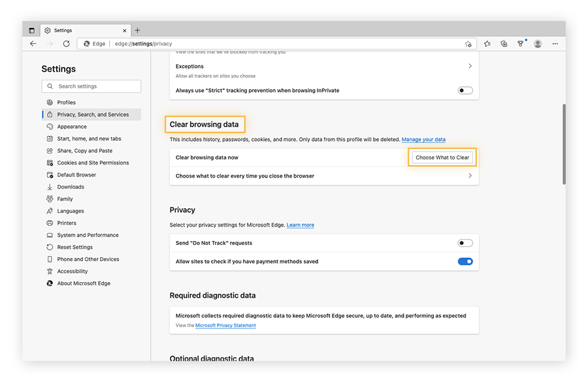The height and width of the screenshot is (382, 588).
Task: Select the Default Browser settings icon
Action: [50, 174]
